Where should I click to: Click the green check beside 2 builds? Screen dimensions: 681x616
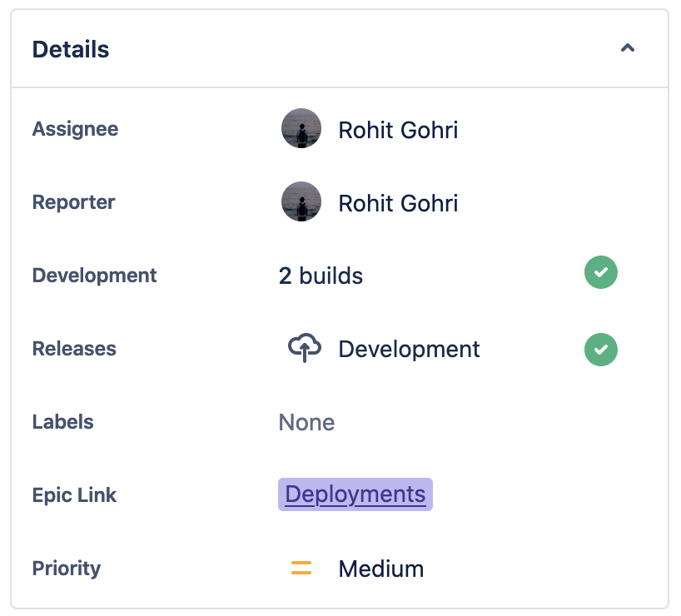point(601,272)
